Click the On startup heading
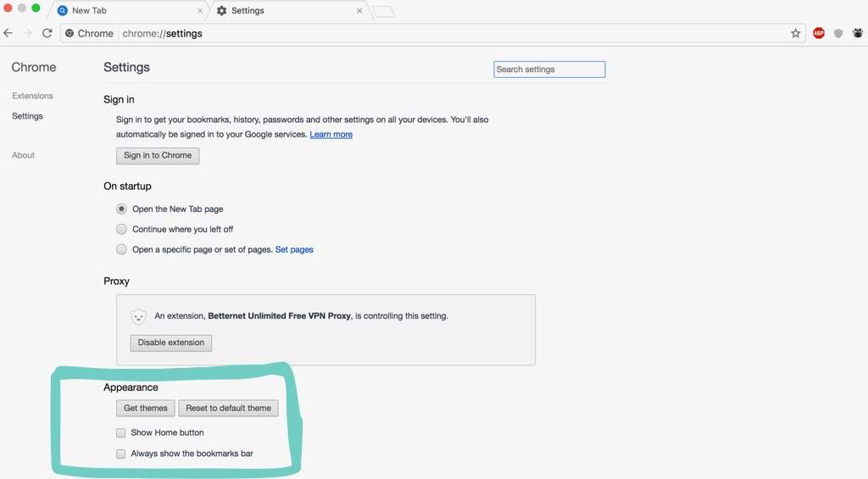This screenshot has width=868, height=479. [127, 186]
